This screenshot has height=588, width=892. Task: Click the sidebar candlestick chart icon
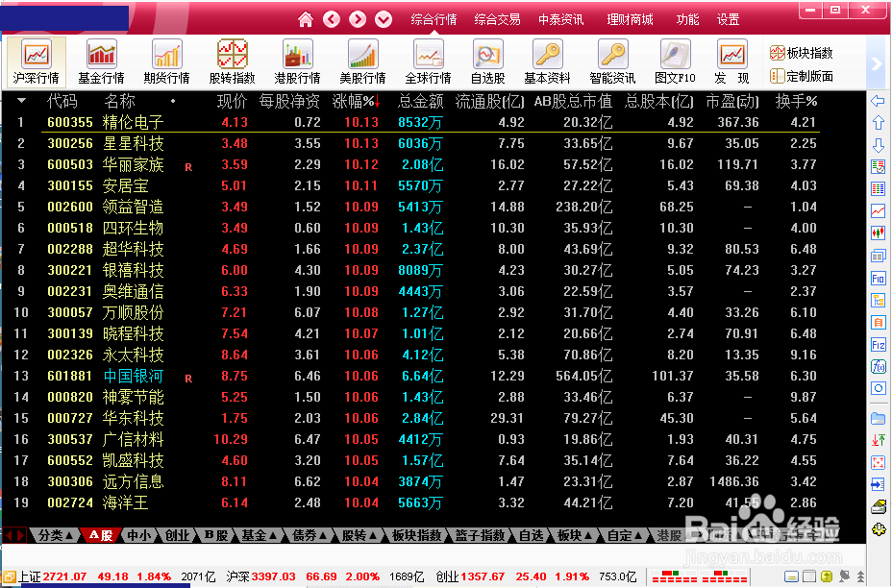(879, 233)
